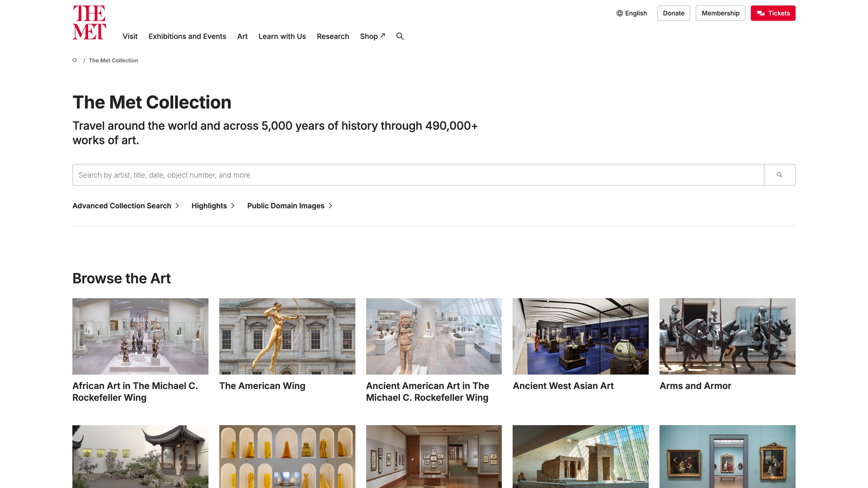This screenshot has width=868, height=488.
Task: Open the yellow costumes display thumbnail
Action: 287,457
